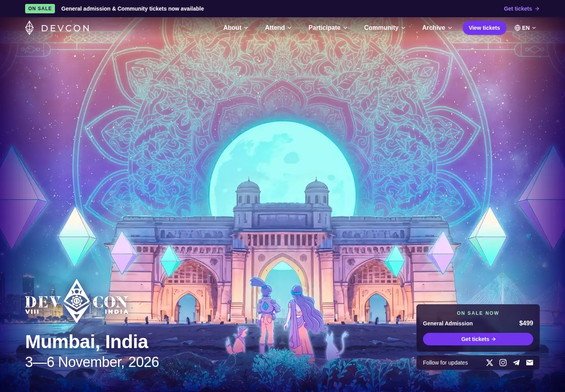This screenshot has height=392, width=565.
Task: Expand the Participate menu chevron
Action: (x=345, y=28)
